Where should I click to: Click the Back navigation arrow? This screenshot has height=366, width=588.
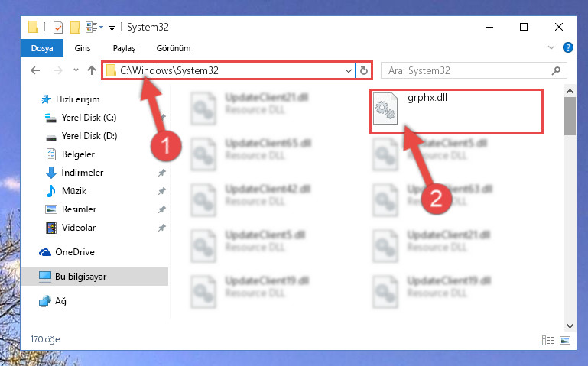[x=35, y=70]
